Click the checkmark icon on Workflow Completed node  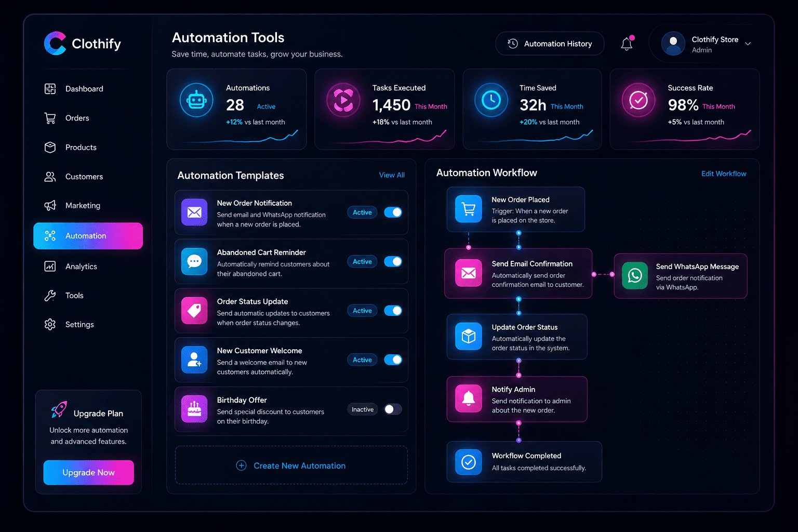click(469, 462)
